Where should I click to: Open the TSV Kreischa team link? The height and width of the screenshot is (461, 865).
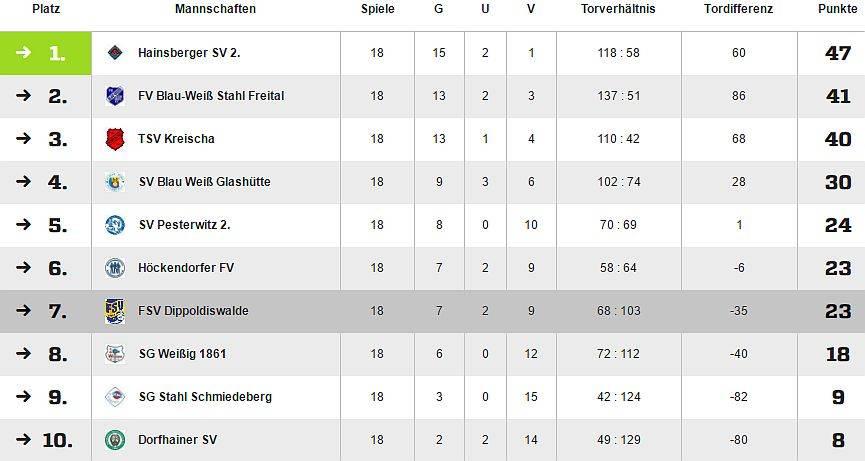click(x=176, y=139)
